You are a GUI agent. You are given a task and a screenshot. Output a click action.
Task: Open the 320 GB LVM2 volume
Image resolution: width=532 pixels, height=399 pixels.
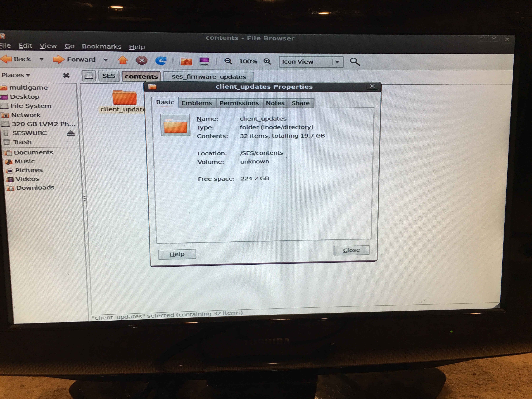tap(39, 124)
